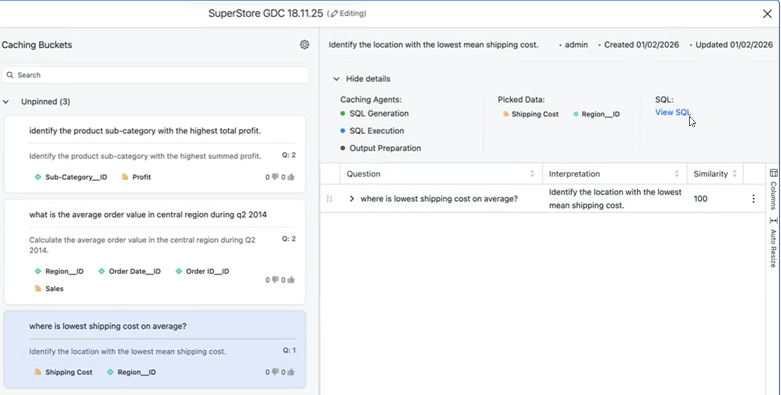This screenshot has height=395, width=781.
Task: Open the View SQL link
Action: [673, 113]
